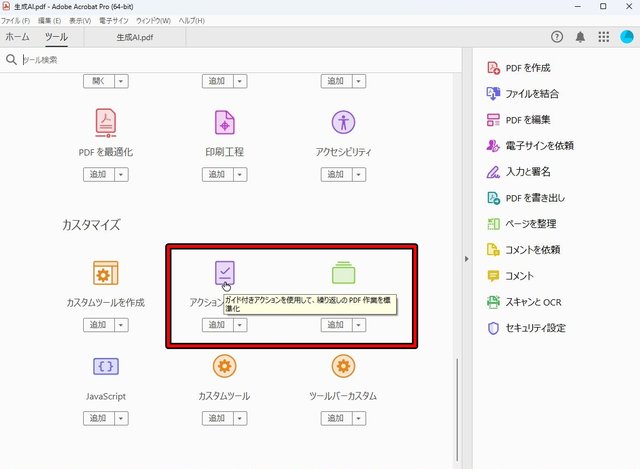Switch to the 生成AI.pdf document tab

[135, 38]
